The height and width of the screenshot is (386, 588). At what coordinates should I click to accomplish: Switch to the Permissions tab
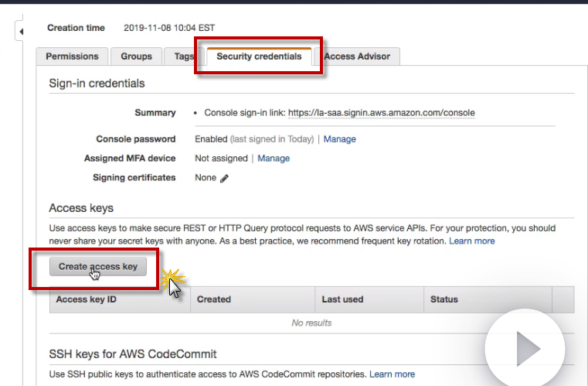pos(72,56)
